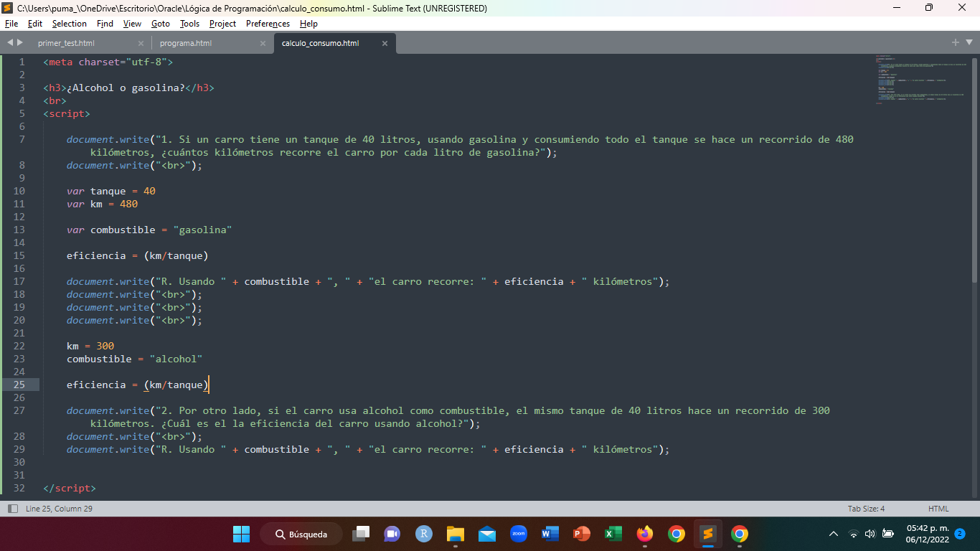Show hidden system tray icons chevron
980x551 pixels.
834,534
